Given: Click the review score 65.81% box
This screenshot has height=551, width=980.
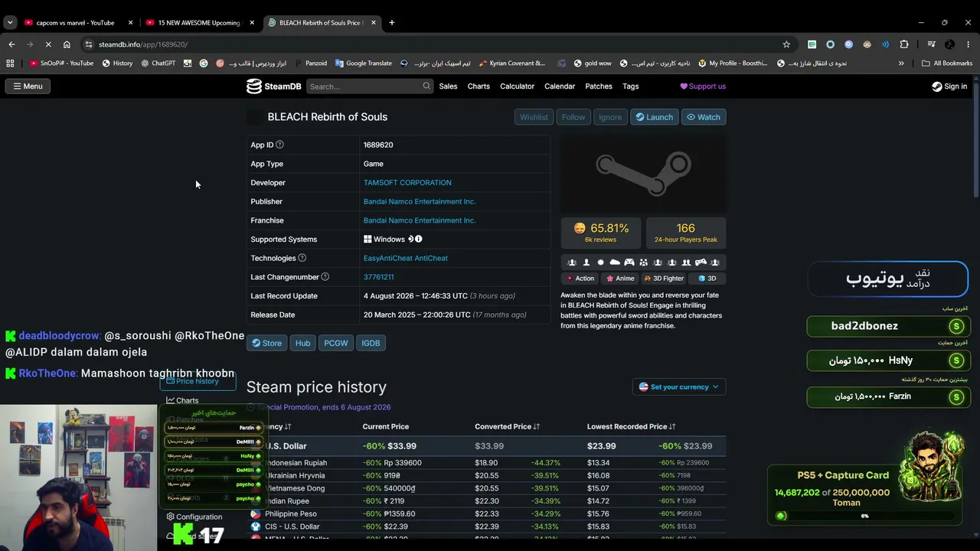Looking at the screenshot, I should 602,233.
